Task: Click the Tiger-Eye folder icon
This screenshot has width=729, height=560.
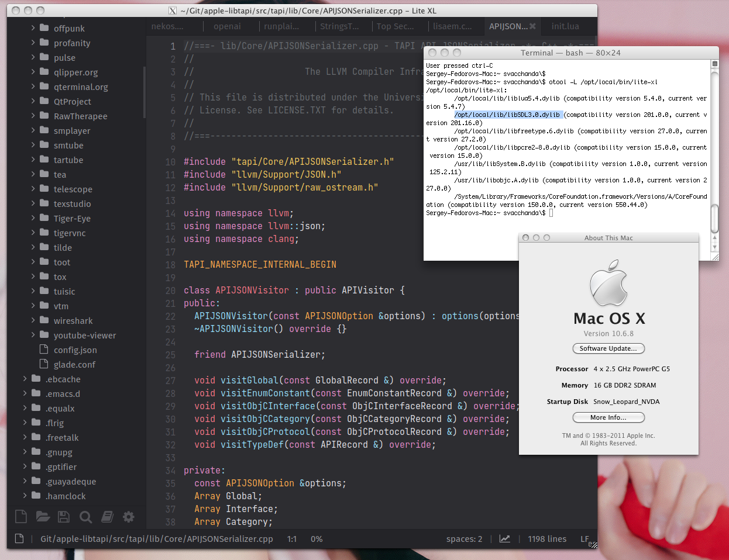Action: pos(44,218)
